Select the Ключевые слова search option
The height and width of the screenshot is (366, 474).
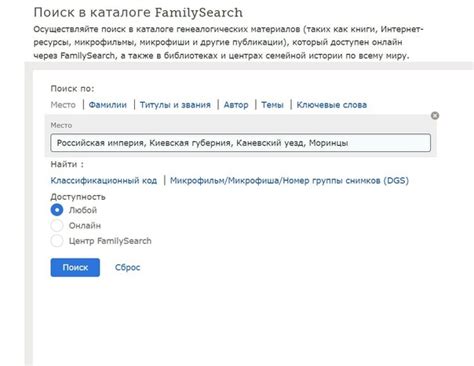pos(332,105)
